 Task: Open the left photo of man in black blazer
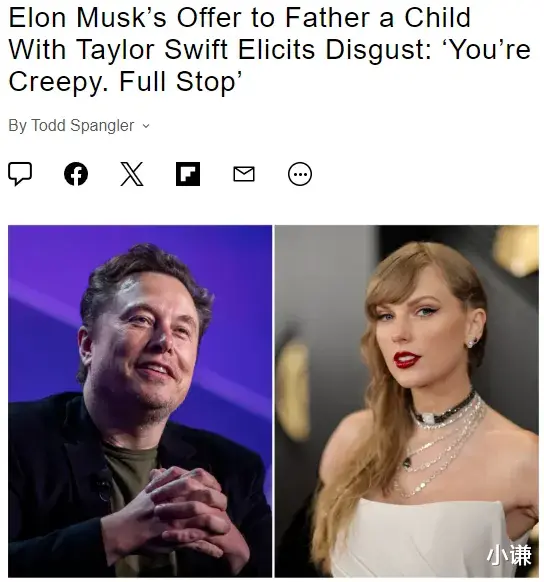pos(140,401)
